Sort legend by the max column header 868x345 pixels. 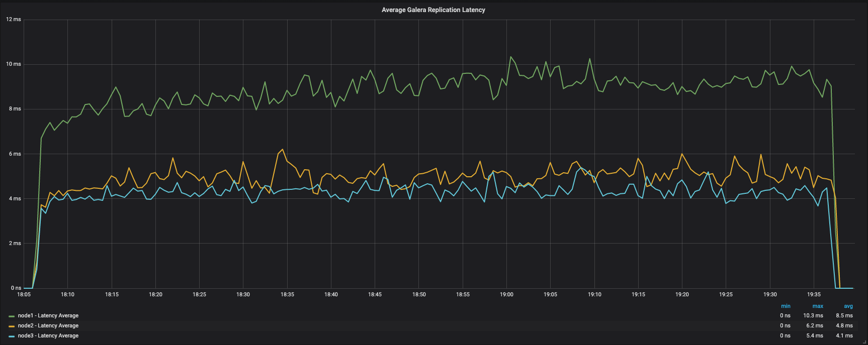pyautogui.click(x=818, y=306)
